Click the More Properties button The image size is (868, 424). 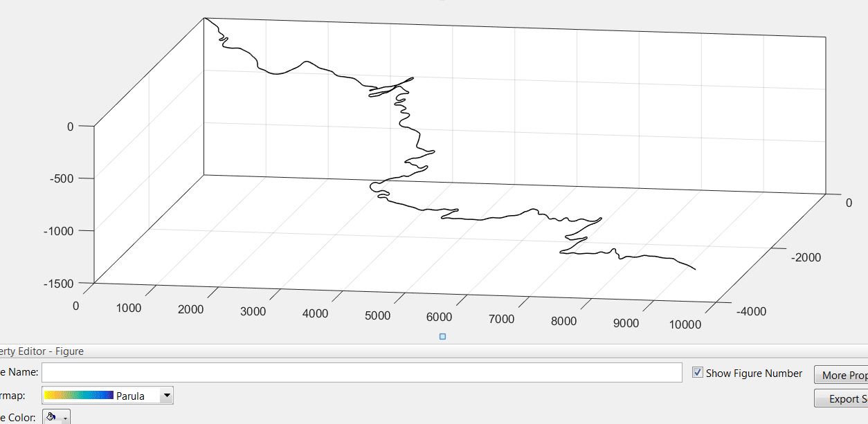[842, 375]
